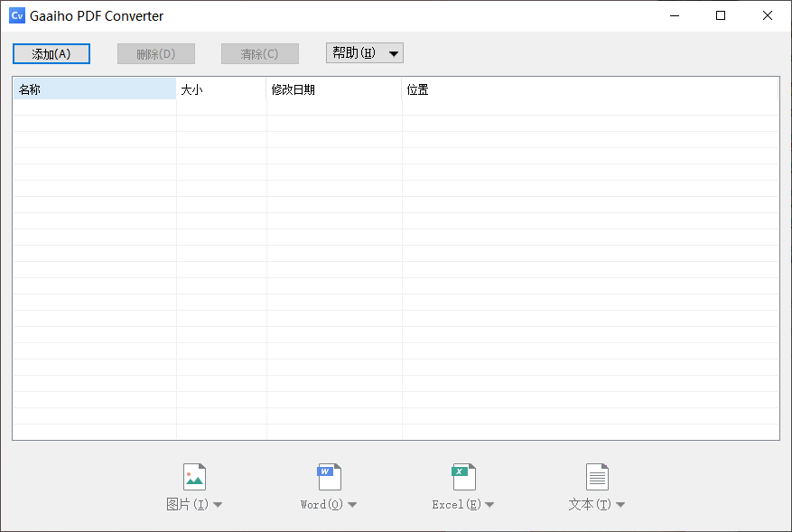The width and height of the screenshot is (792, 532).
Task: Minimize the Gaaiho PDF Converter window
Action: point(675,15)
